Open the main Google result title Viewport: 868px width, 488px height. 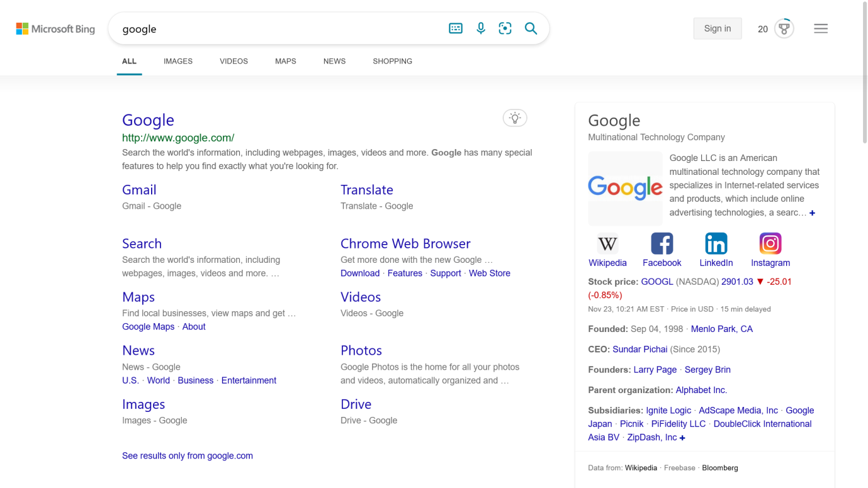coord(148,119)
